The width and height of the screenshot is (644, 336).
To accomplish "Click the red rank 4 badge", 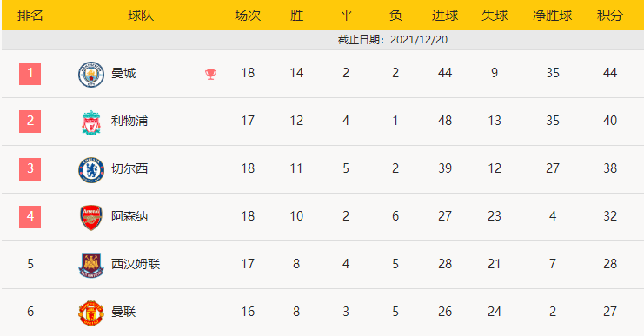I will [30, 216].
